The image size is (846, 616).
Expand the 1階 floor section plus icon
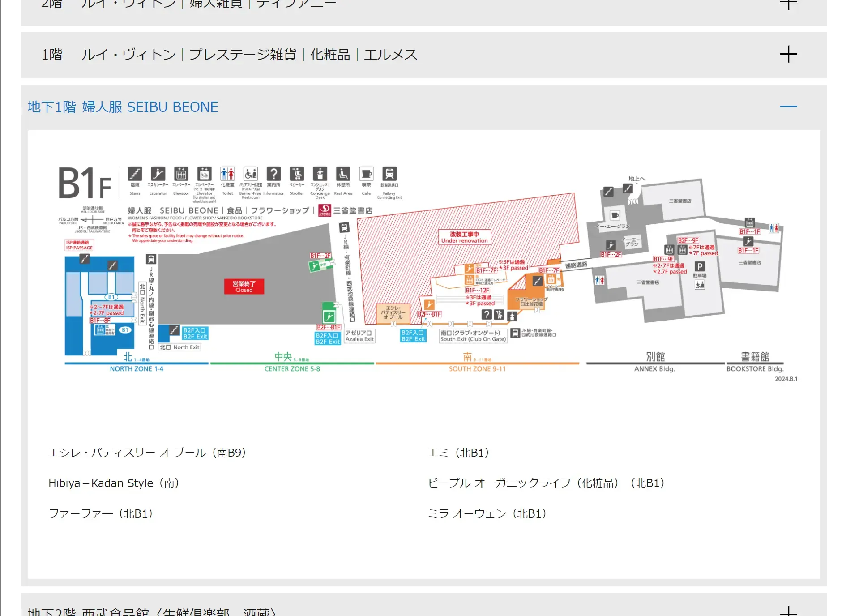pyautogui.click(x=788, y=55)
